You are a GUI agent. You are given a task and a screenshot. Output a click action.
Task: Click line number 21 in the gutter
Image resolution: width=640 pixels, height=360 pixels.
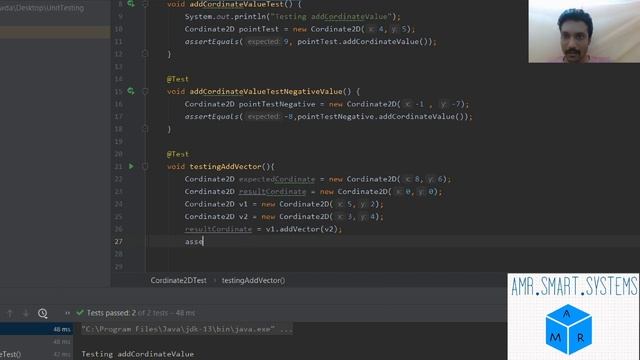point(118,167)
